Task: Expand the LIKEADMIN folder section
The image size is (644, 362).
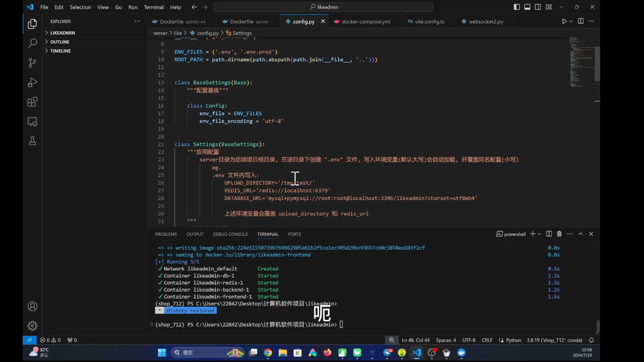Action: click(62, 33)
